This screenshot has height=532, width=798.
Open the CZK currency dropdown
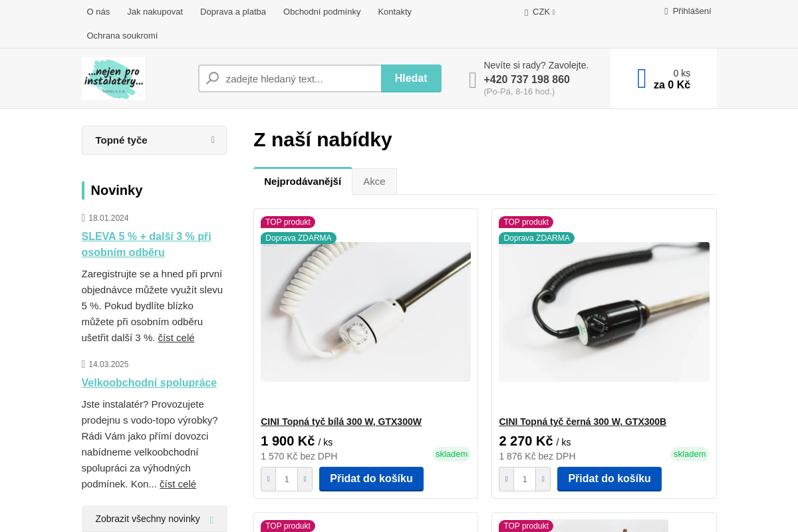coord(540,11)
